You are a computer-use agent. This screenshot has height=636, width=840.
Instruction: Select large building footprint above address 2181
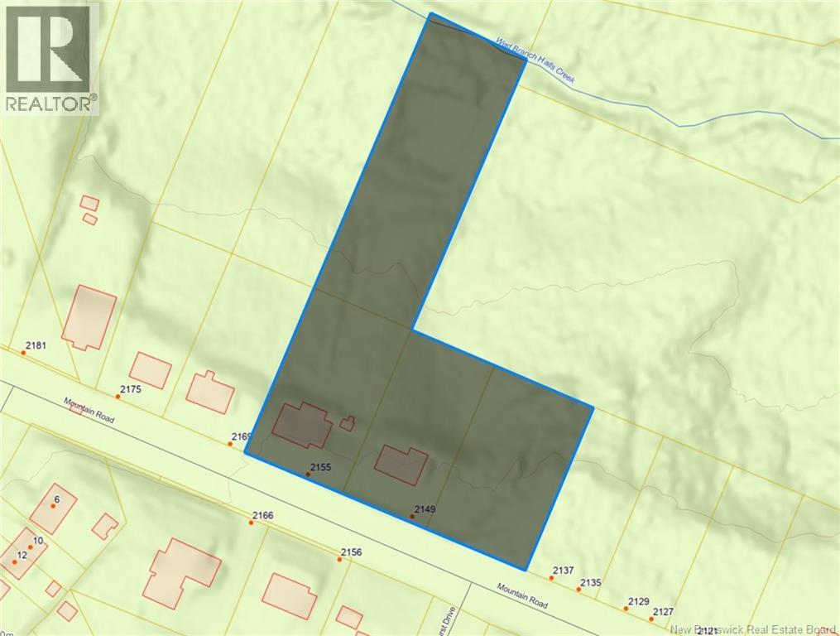click(x=89, y=318)
